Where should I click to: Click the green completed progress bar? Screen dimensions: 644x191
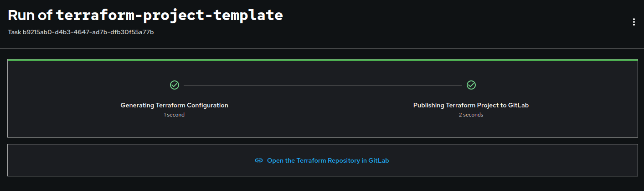(322, 60)
